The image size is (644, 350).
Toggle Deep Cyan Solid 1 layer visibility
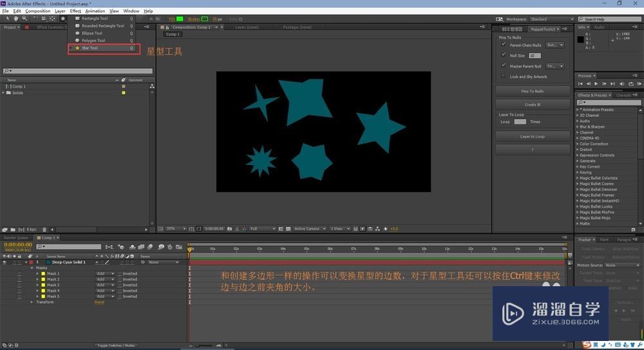pyautogui.click(x=4, y=262)
